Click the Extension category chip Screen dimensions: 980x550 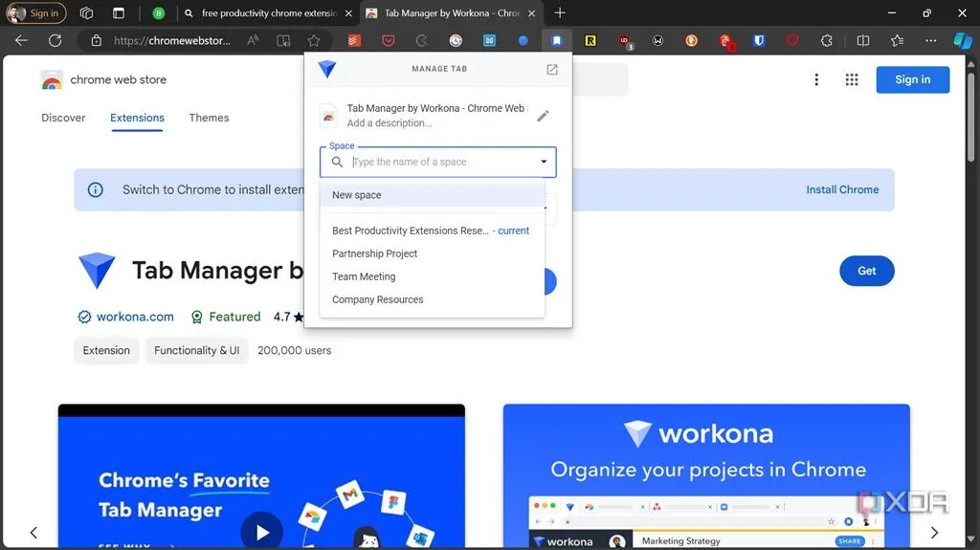click(x=106, y=351)
